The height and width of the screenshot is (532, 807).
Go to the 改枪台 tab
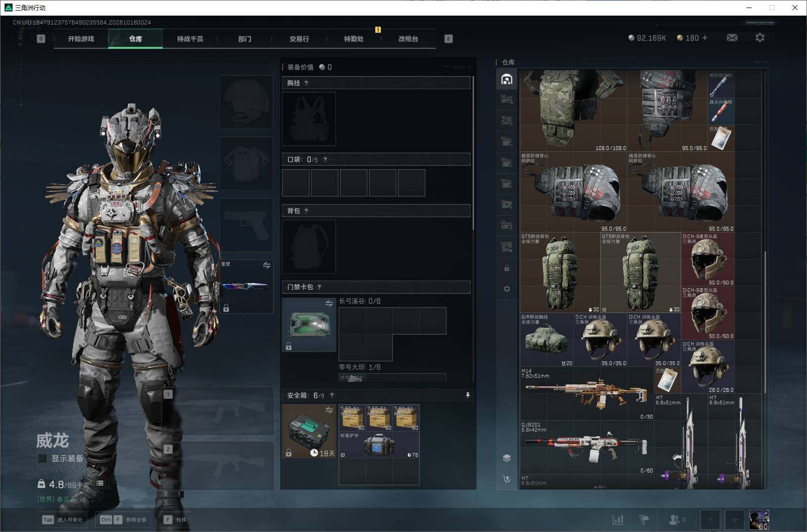click(x=408, y=39)
